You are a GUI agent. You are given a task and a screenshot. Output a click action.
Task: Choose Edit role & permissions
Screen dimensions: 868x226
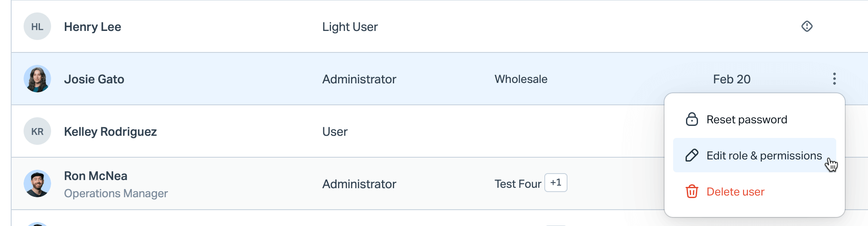[x=764, y=156]
